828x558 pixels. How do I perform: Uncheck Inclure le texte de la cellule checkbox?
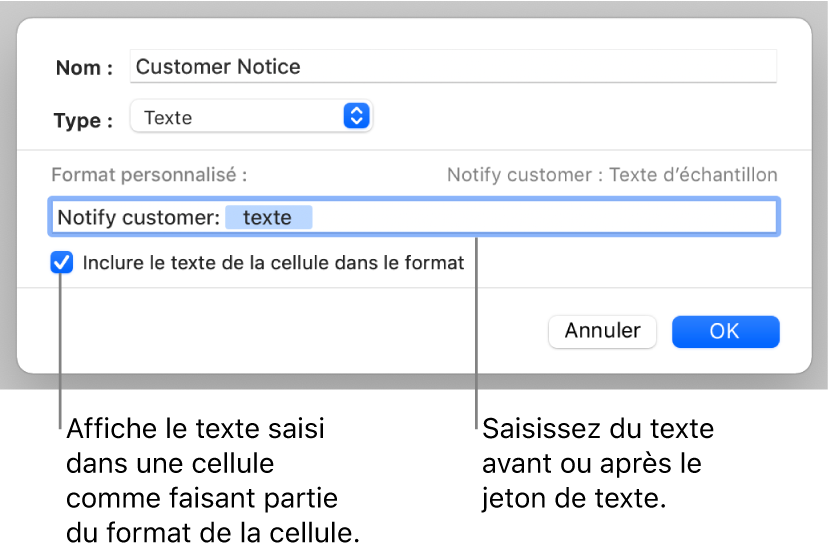(x=62, y=262)
